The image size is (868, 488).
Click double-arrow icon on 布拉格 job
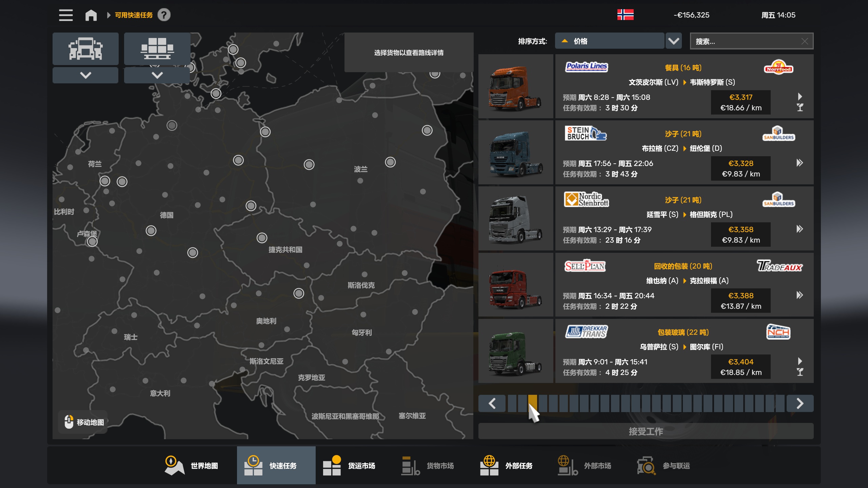pos(800,163)
